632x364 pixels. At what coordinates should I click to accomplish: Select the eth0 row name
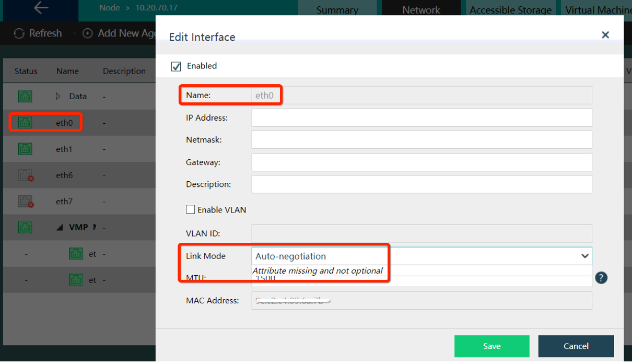tap(64, 123)
